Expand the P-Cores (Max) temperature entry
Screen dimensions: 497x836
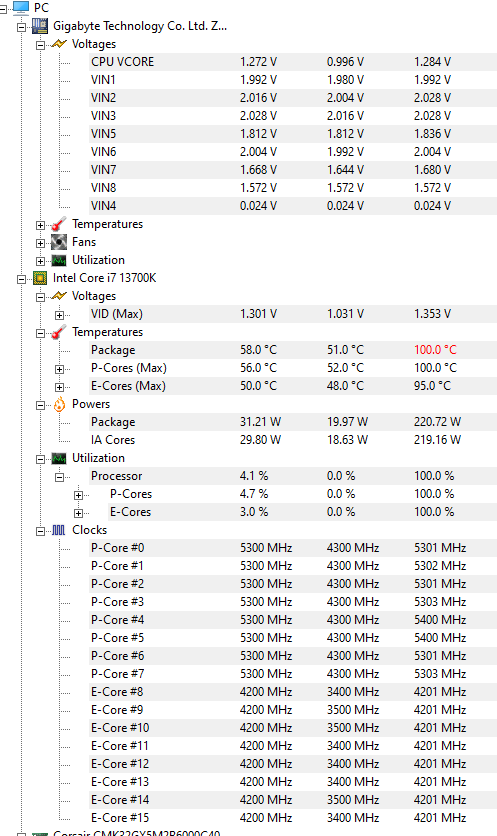(x=60, y=369)
